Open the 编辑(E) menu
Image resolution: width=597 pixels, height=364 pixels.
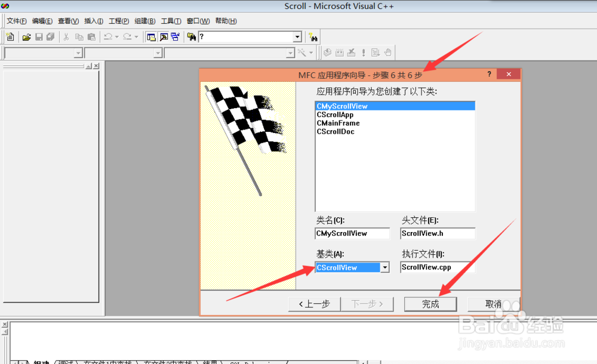tap(42, 21)
